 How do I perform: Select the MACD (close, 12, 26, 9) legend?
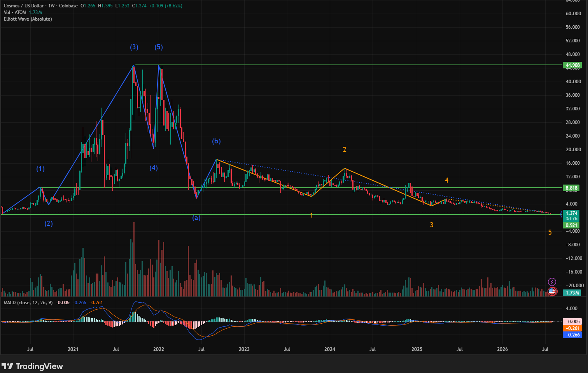28,303
